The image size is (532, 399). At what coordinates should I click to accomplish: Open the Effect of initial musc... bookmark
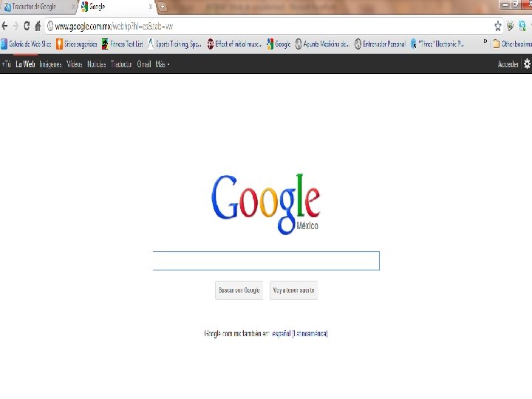234,44
